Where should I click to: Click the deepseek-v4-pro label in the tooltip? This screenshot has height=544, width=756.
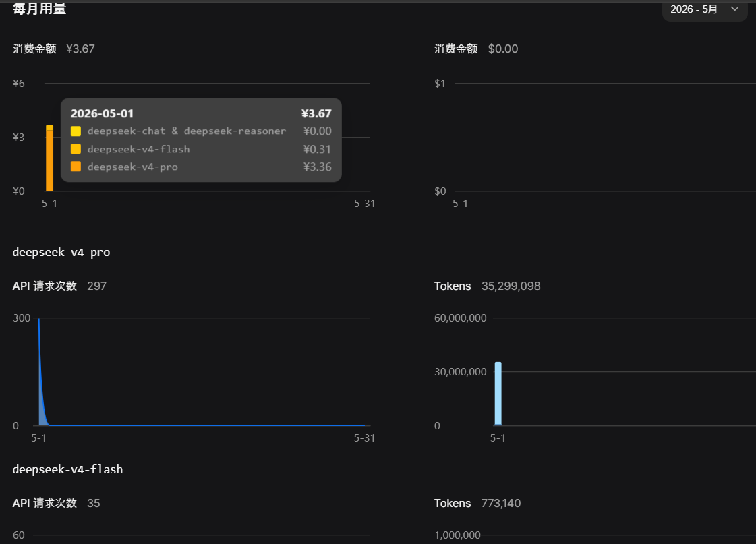click(133, 167)
